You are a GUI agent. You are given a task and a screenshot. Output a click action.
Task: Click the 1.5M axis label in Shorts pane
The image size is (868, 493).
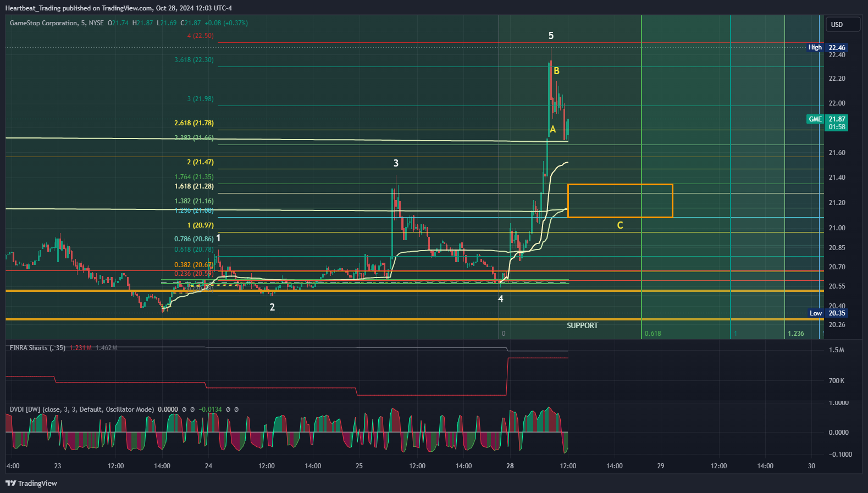tap(837, 350)
